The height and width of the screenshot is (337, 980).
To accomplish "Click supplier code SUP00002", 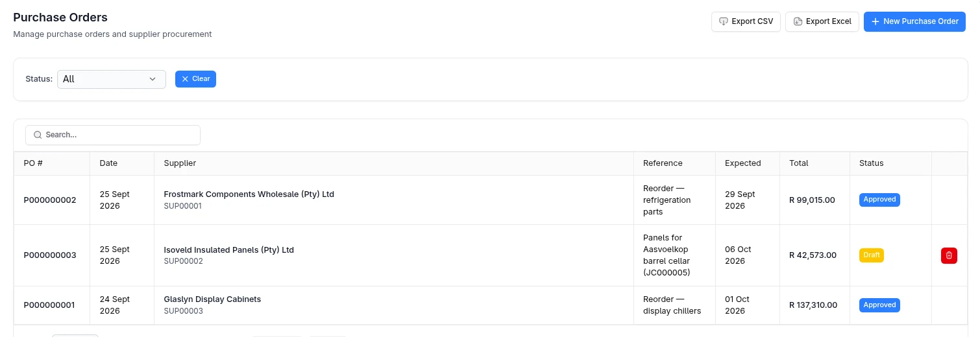I will point(183,261).
